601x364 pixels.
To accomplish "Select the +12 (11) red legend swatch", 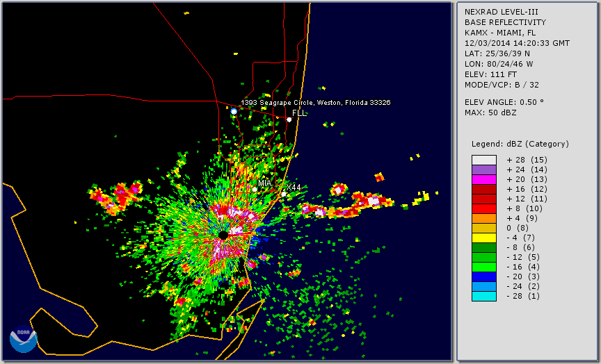I will [x=484, y=199].
